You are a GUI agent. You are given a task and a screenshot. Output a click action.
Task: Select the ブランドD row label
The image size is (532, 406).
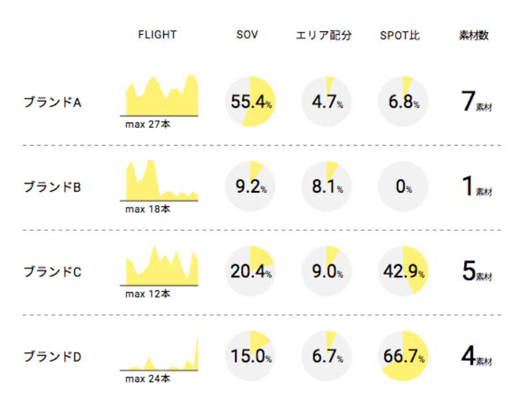click(52, 357)
